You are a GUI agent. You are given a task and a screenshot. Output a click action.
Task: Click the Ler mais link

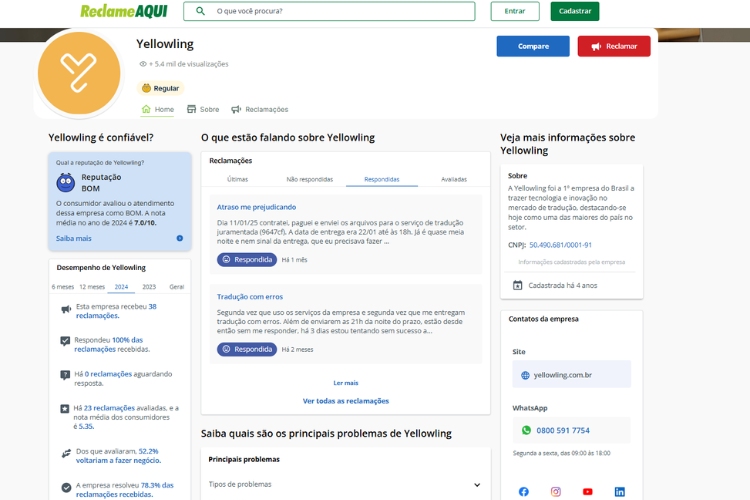tap(346, 383)
